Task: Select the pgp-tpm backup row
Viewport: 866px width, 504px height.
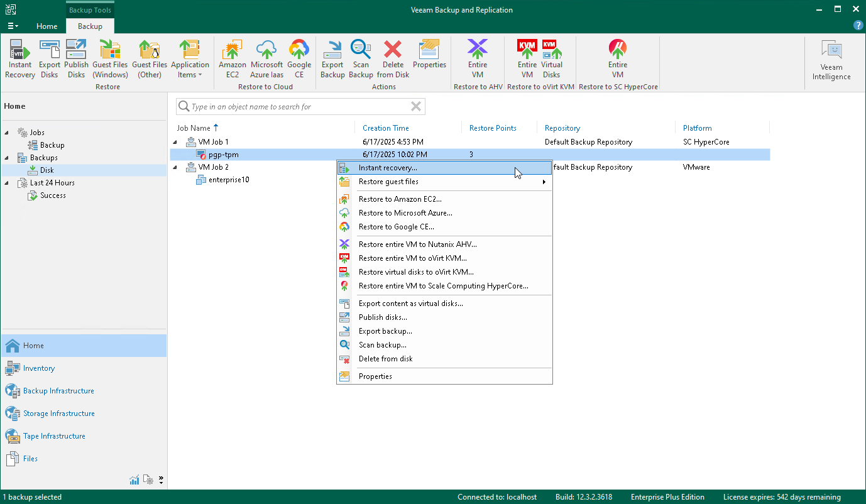Action: tap(470, 155)
